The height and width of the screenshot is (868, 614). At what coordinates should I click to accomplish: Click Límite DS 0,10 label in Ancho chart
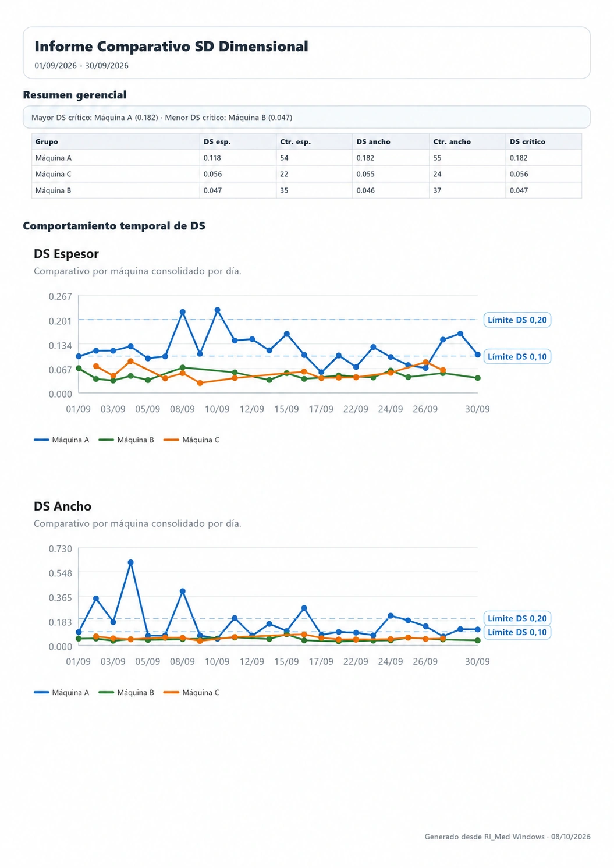click(517, 632)
